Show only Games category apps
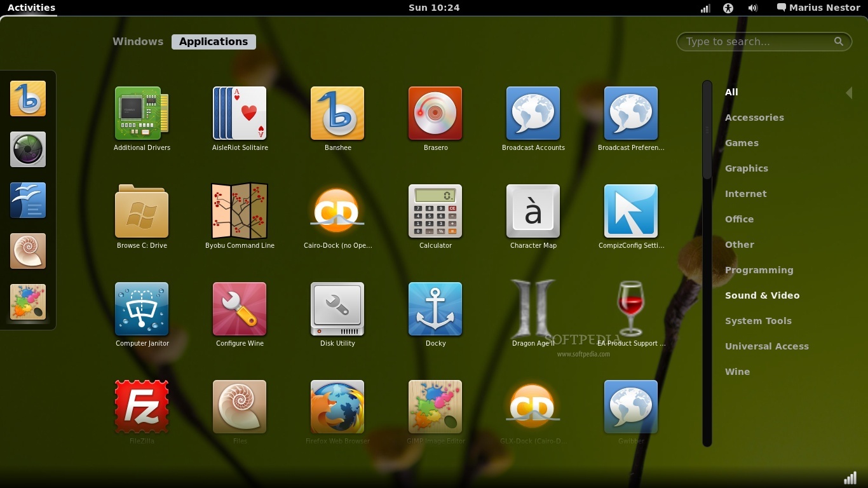The height and width of the screenshot is (488, 868). tap(742, 143)
